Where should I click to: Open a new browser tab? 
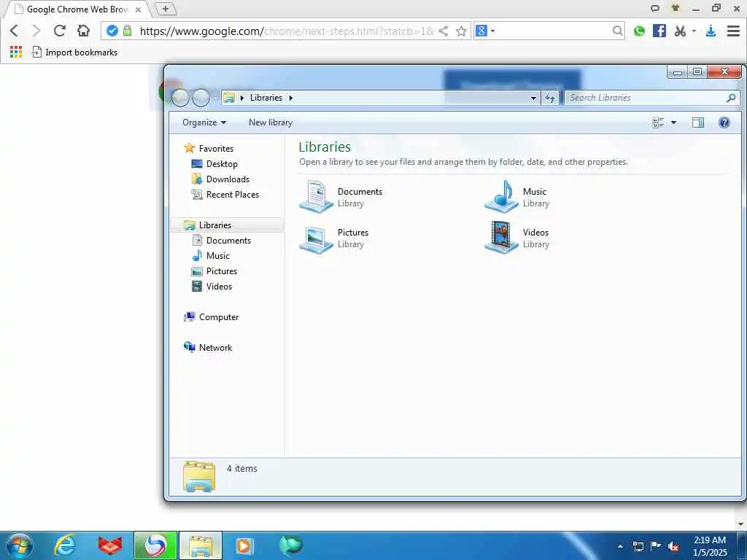click(x=166, y=9)
